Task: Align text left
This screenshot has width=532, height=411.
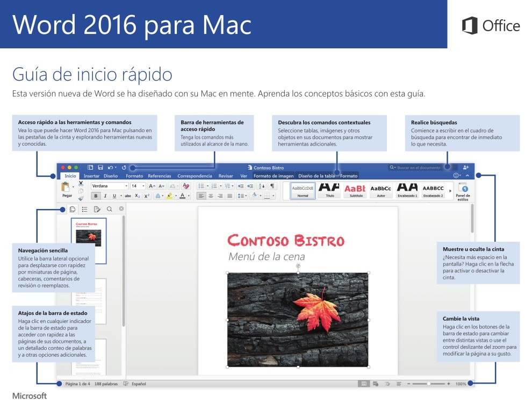Action: tap(202, 196)
